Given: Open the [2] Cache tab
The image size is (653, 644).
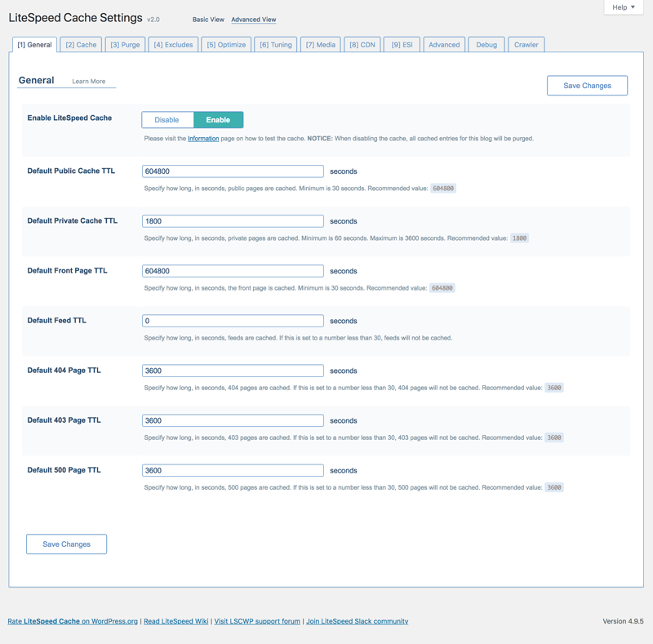Looking at the screenshot, I should coord(81,45).
